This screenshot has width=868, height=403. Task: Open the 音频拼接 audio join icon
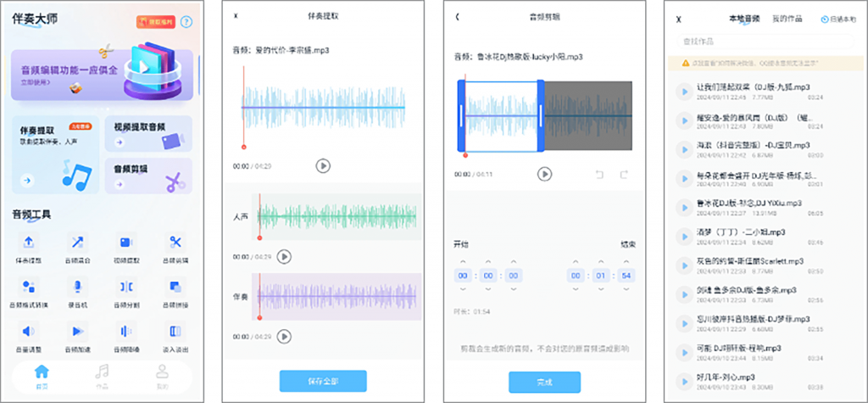(x=175, y=287)
